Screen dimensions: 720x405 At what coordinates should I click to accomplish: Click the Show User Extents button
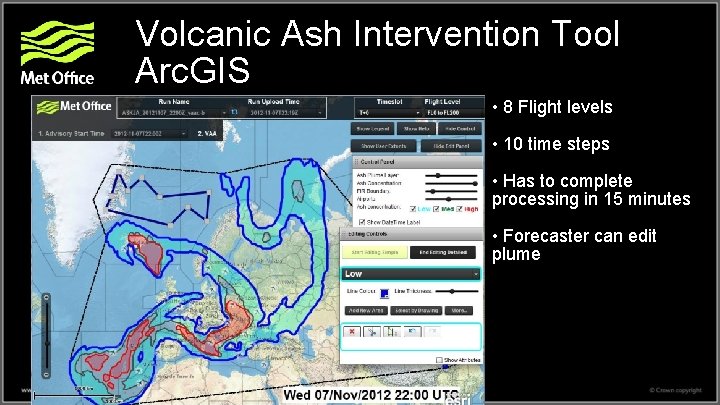[383, 146]
